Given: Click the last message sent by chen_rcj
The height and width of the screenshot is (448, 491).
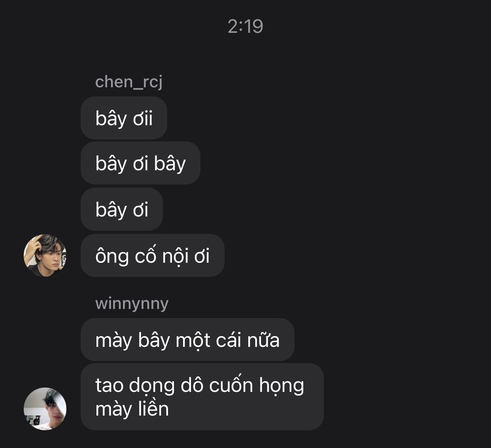Looking at the screenshot, I should (x=153, y=255).
